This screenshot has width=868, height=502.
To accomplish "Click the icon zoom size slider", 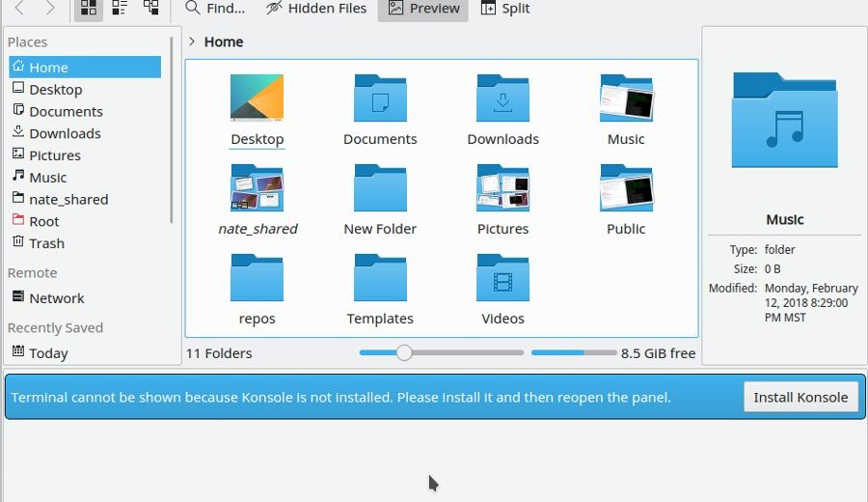I will coord(404,353).
